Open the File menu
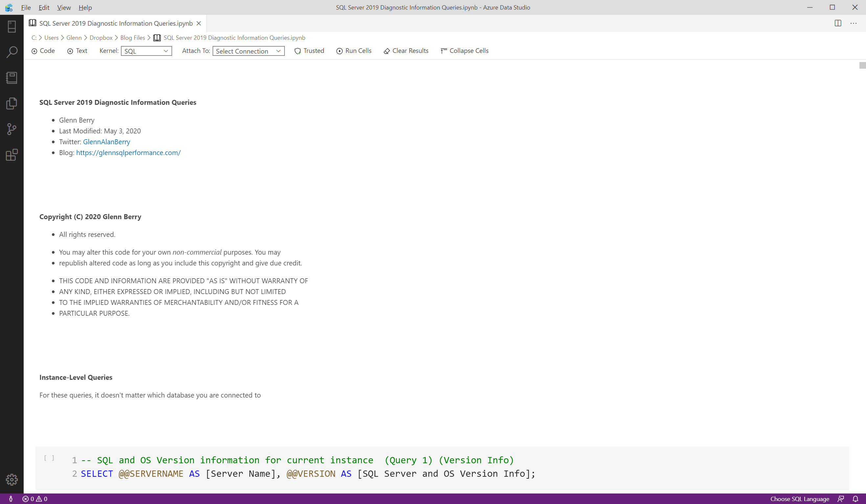The width and height of the screenshot is (866, 504). click(26, 7)
